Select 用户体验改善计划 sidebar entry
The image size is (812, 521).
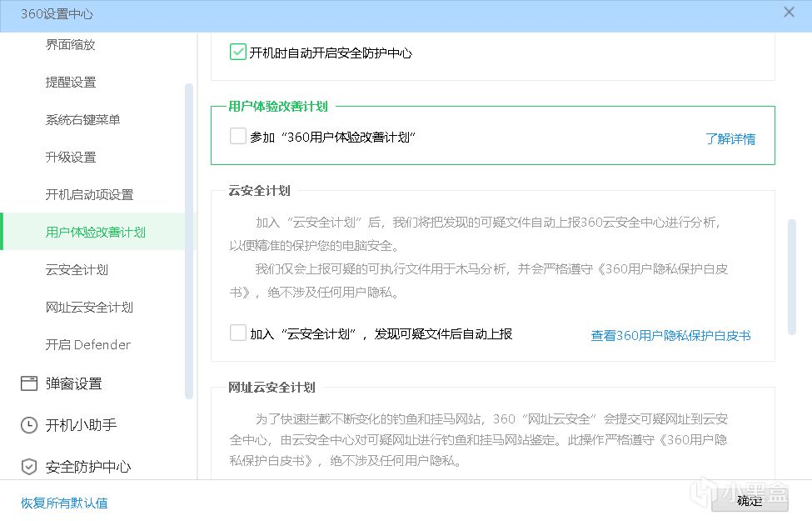pos(93,232)
